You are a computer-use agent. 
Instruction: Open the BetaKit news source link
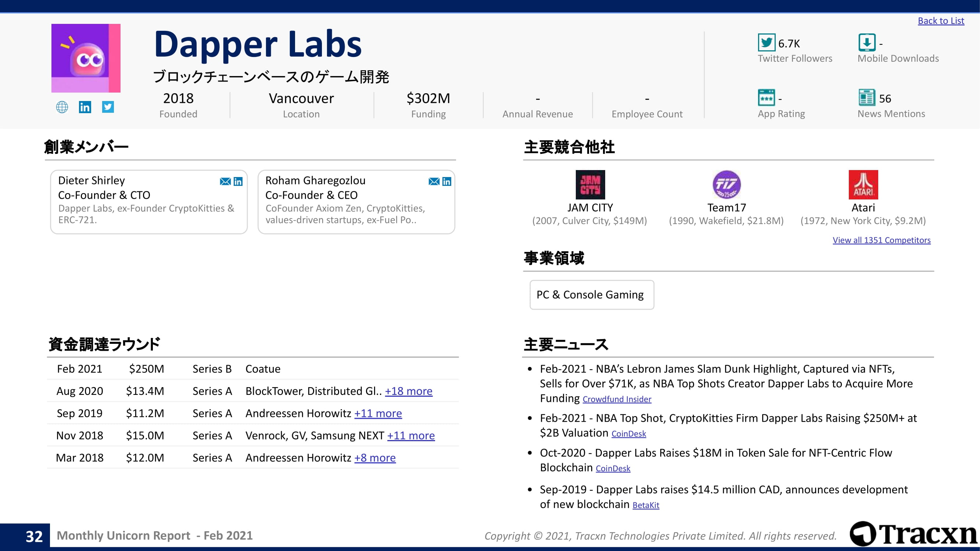[x=646, y=505]
